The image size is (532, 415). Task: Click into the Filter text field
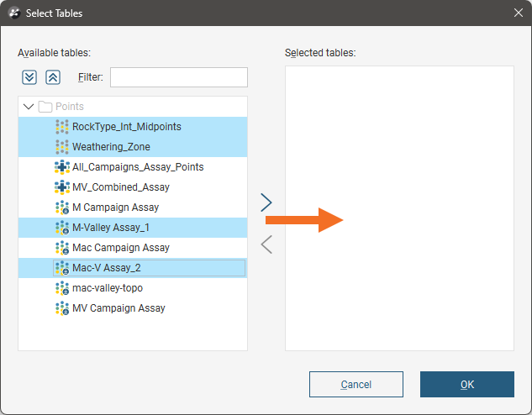point(178,77)
